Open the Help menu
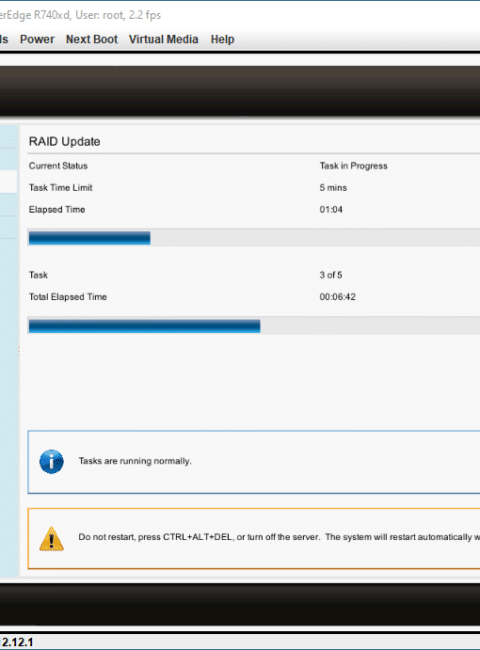The width and height of the screenshot is (480, 650). point(222,39)
